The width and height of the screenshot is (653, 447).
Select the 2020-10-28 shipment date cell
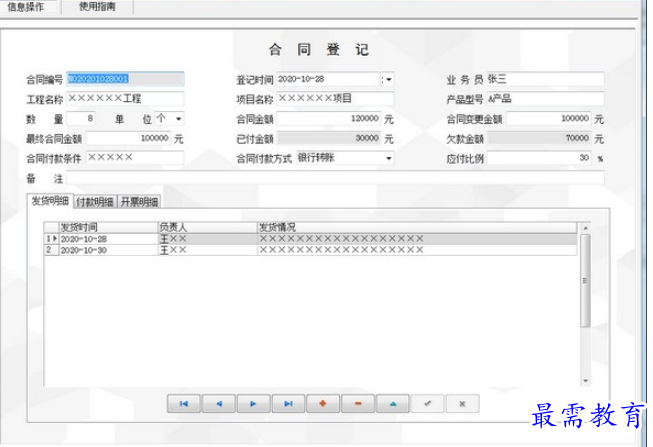tap(109, 239)
